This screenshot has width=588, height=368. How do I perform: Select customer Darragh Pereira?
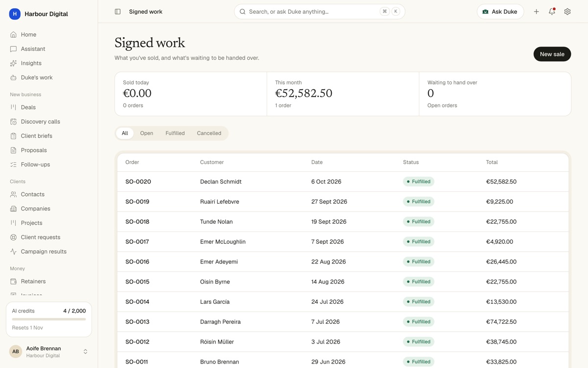[220, 322]
